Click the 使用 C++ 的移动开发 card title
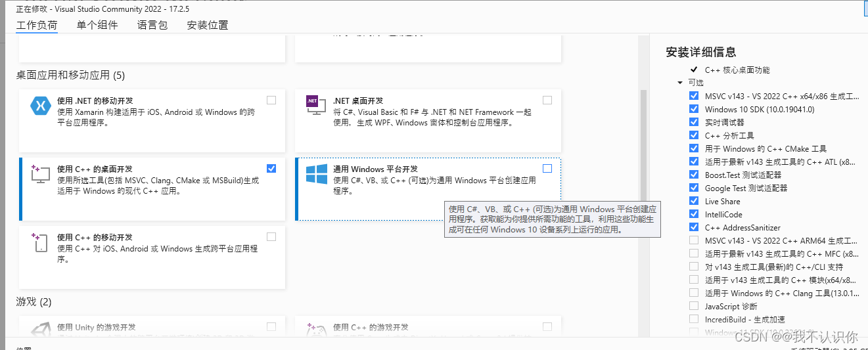868x350 pixels. click(95, 237)
